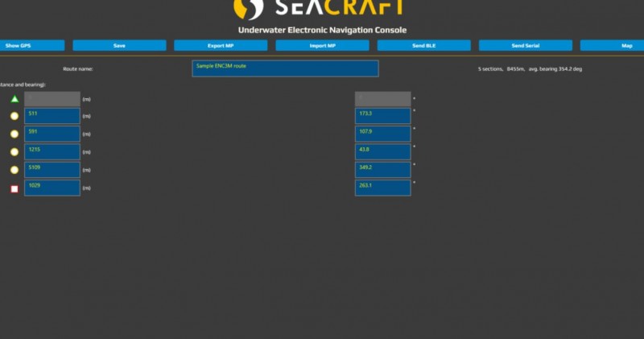This screenshot has height=339, width=644.
Task: Focus the distance field containing 511
Action: pos(52,116)
